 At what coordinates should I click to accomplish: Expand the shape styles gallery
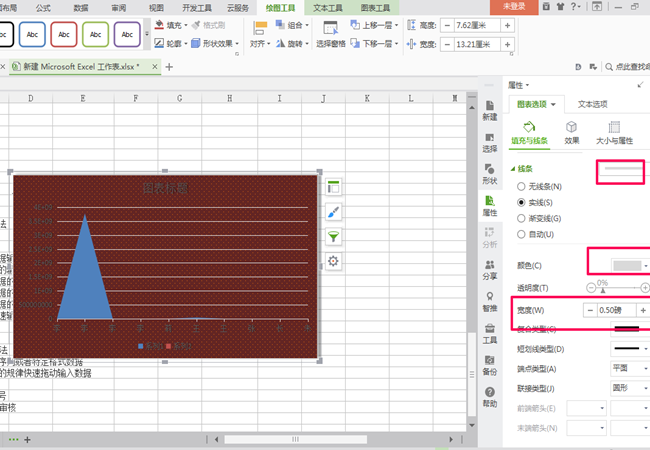(146, 34)
